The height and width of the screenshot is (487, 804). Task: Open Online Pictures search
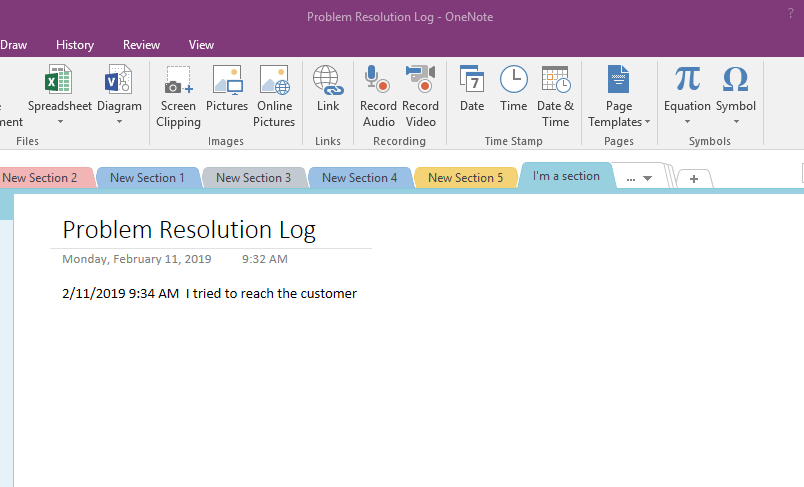pyautogui.click(x=274, y=96)
